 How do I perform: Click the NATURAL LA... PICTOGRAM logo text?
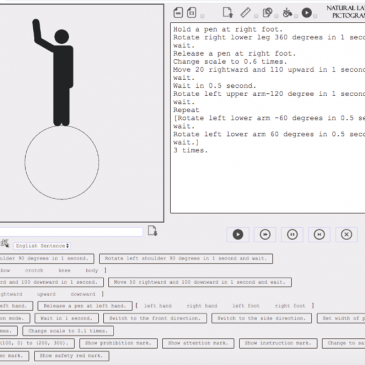tap(345, 12)
